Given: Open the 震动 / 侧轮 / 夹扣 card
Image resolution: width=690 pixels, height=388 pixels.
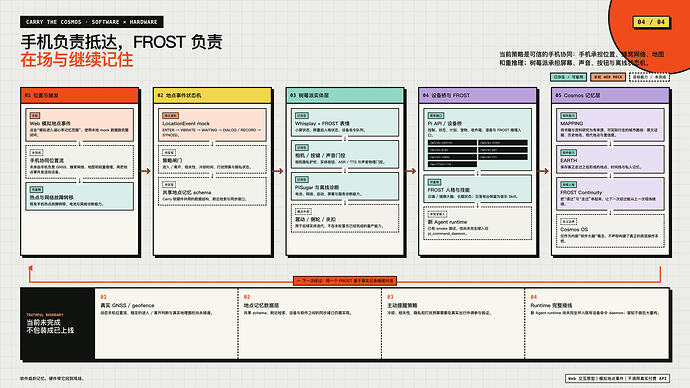Looking at the screenshot, I should pyautogui.click(x=345, y=218).
